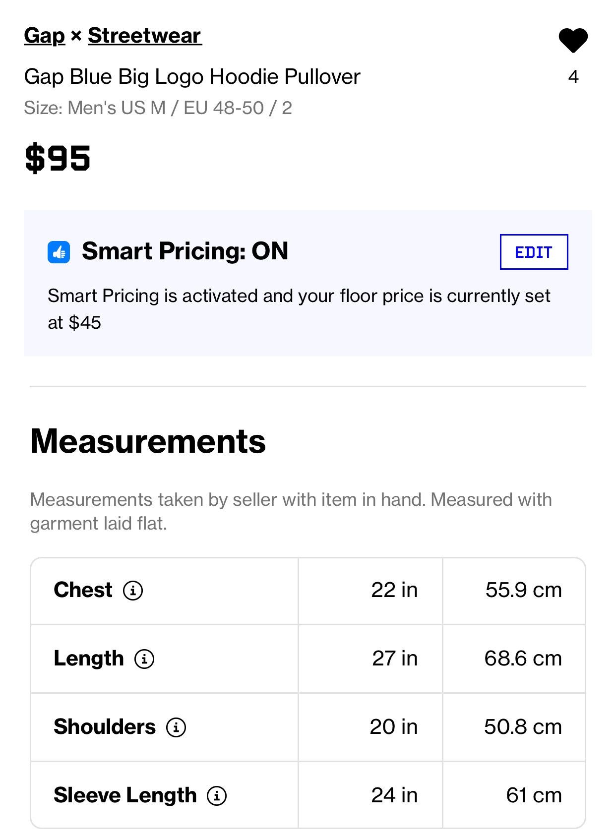Open the Length measurement info icon
The width and height of the screenshot is (616, 840).
point(144,659)
